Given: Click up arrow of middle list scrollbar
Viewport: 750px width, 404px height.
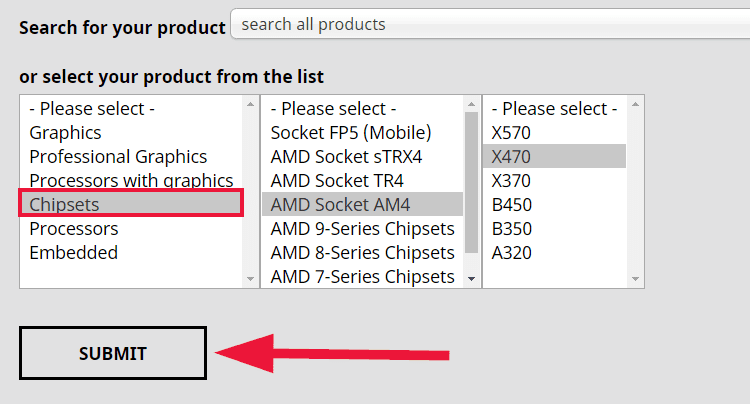Looking at the screenshot, I should [472, 104].
